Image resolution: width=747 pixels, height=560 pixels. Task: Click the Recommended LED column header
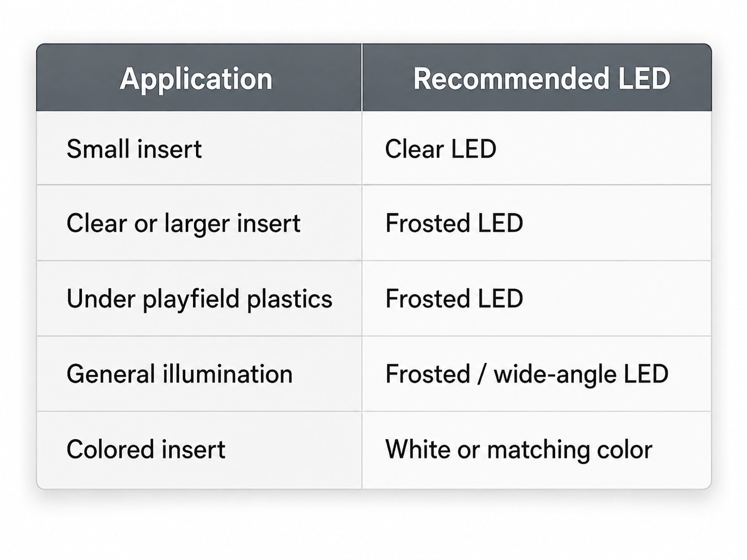537,78
